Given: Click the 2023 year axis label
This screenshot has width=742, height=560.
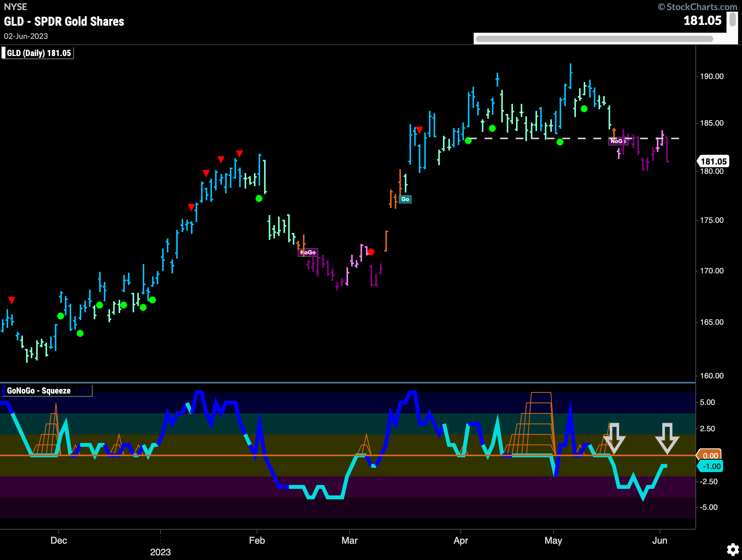Looking at the screenshot, I should 160,552.
